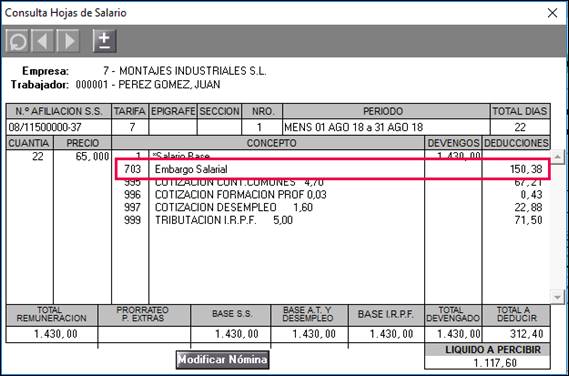Select the COTIZACION DESEMPLEO row
This screenshot has height=376, width=569.
tap(333, 207)
